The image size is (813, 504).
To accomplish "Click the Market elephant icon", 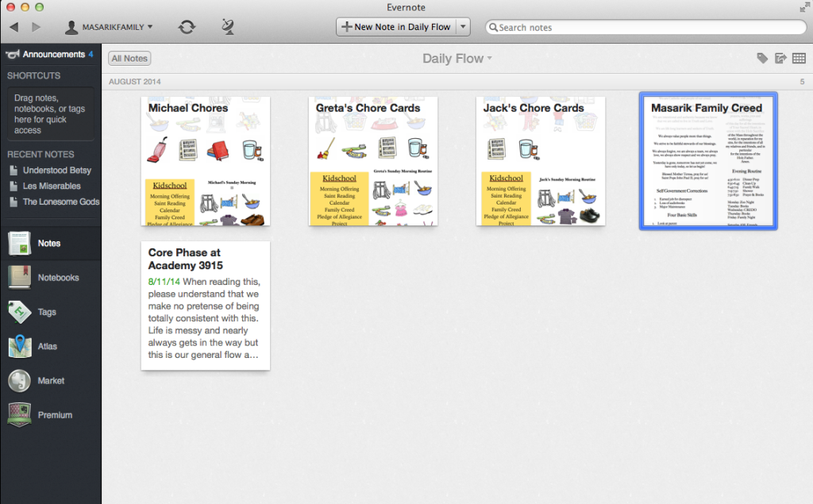I will click(19, 381).
